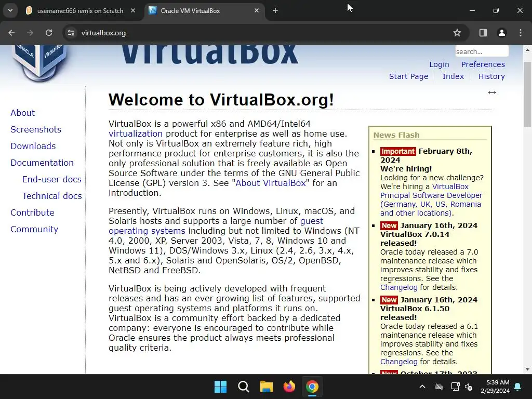Open network icon in system tray
This screenshot has width=532, height=399.
point(455,387)
